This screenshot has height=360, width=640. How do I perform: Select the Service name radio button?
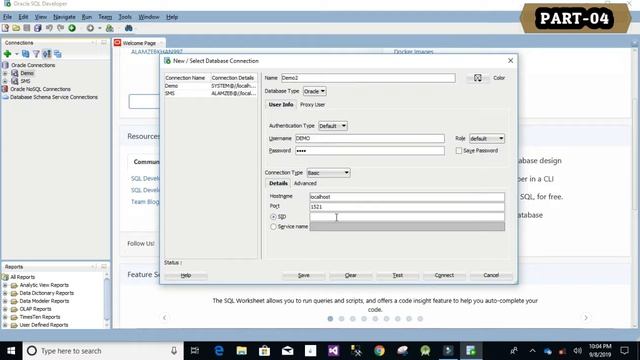(x=273, y=227)
